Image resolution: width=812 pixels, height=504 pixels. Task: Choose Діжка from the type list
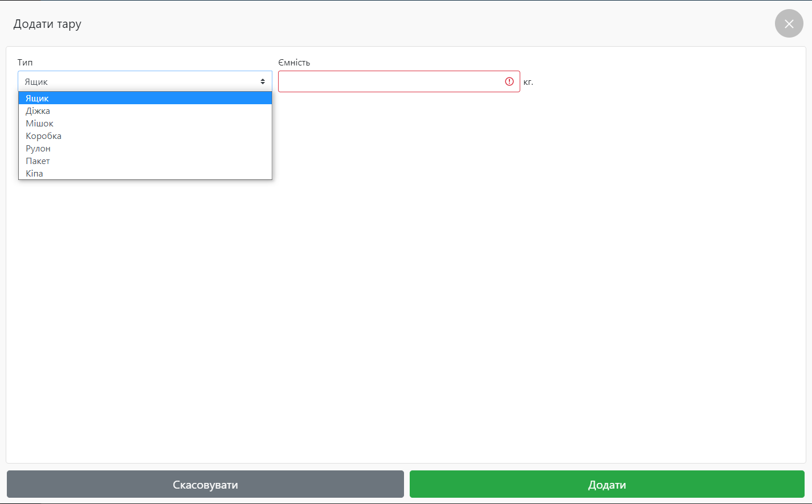click(x=145, y=111)
